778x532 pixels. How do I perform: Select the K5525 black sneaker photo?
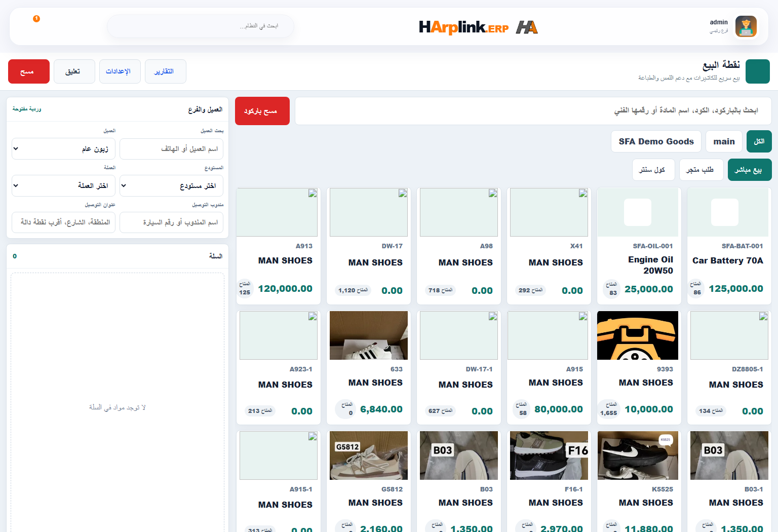(x=638, y=455)
